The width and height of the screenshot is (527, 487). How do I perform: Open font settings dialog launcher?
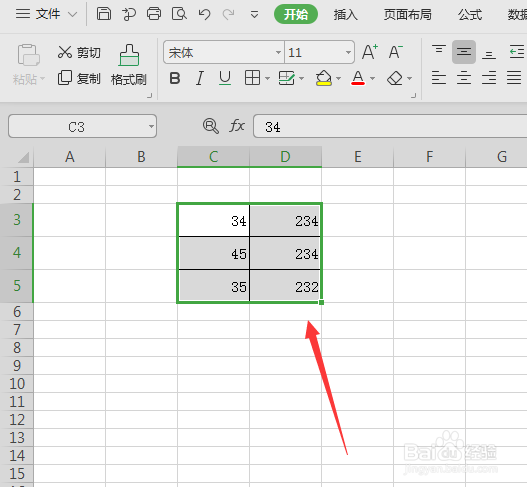click(x=414, y=96)
